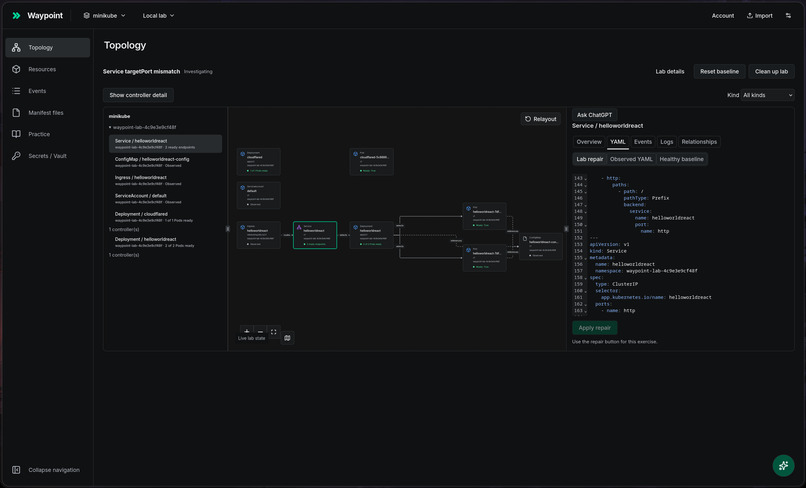Viewport: 806px width, 488px height.
Task: Select the ServiceAccount default graph node
Action: (x=259, y=195)
